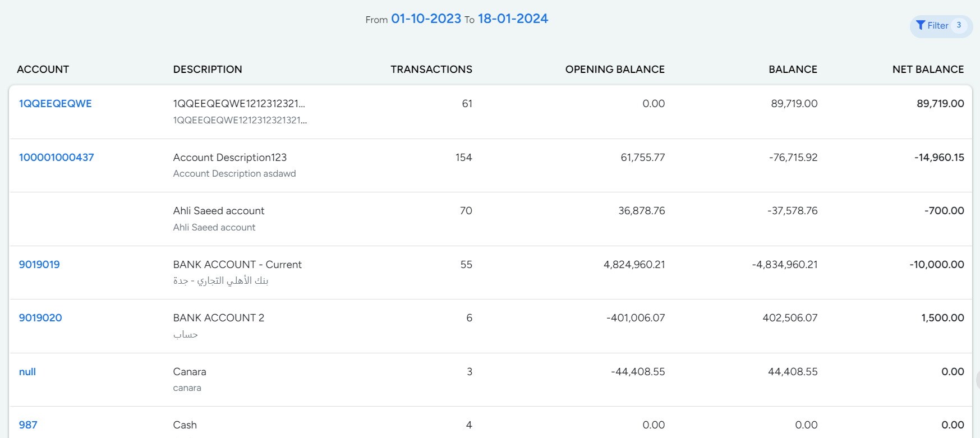Screen dimensions: 980x438
Task: Click transactions count 55
Action: click(x=466, y=265)
